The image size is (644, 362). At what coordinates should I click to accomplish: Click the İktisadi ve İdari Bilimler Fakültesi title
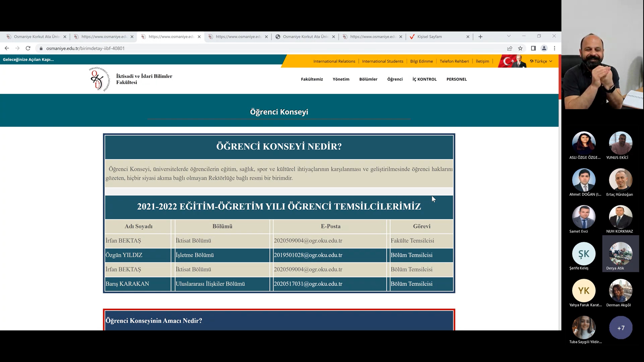(x=144, y=79)
